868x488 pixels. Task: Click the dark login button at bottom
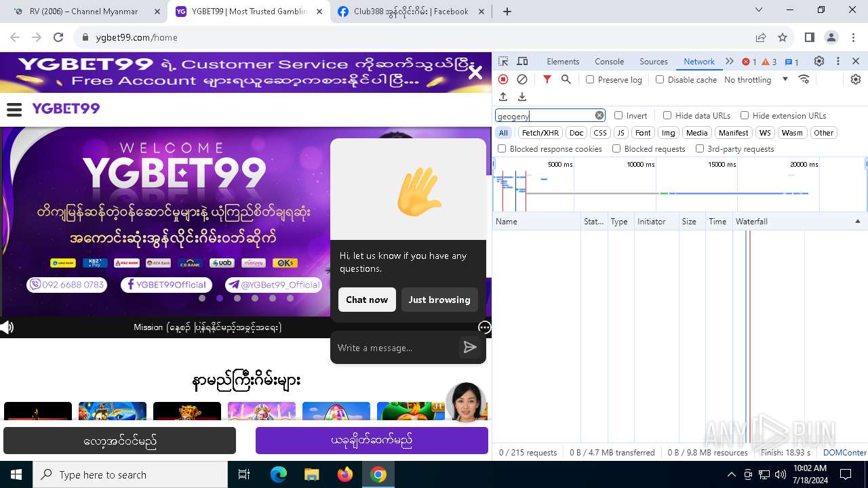tap(120, 441)
